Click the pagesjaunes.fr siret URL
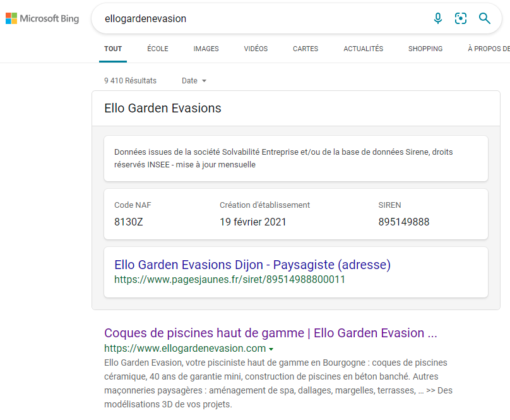The height and width of the screenshot is (420, 510). 230,279
